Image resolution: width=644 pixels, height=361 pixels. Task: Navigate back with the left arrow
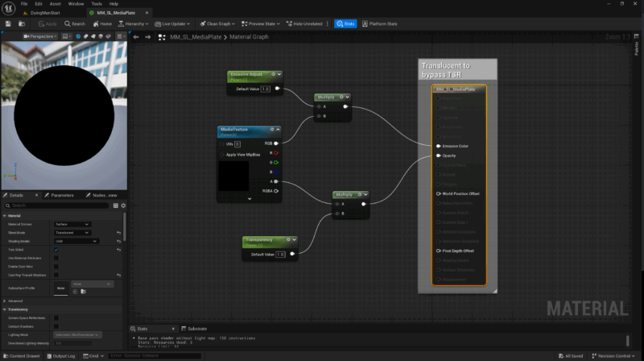click(136, 36)
